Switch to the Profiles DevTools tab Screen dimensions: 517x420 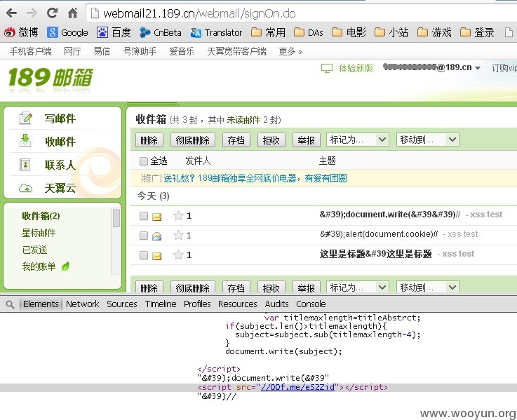pos(197,304)
